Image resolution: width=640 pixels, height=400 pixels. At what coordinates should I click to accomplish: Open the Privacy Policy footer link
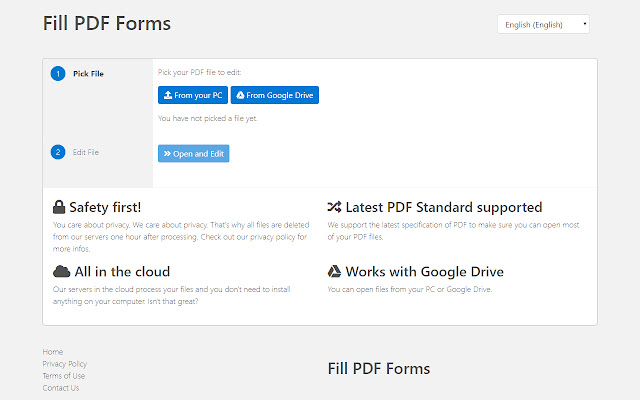coord(65,364)
